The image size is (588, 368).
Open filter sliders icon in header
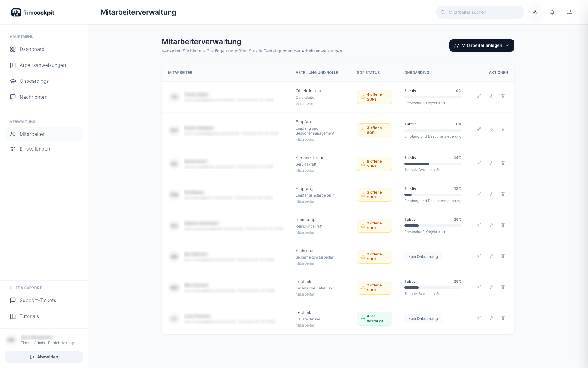[x=569, y=12]
